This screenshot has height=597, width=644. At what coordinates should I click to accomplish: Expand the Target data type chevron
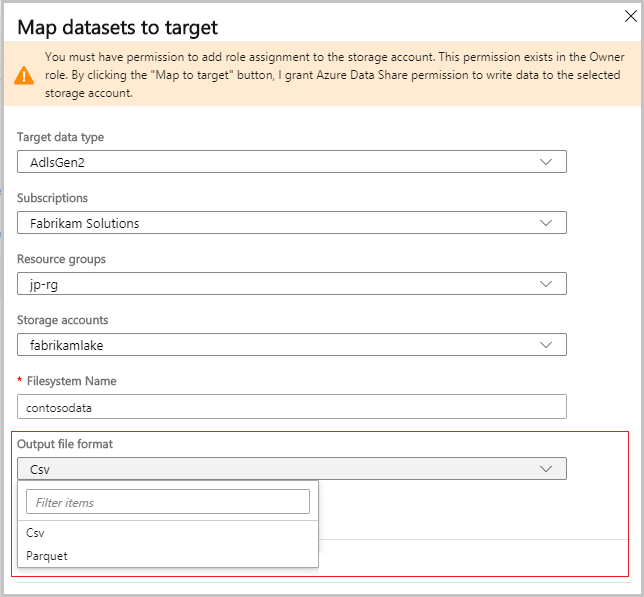(x=546, y=162)
